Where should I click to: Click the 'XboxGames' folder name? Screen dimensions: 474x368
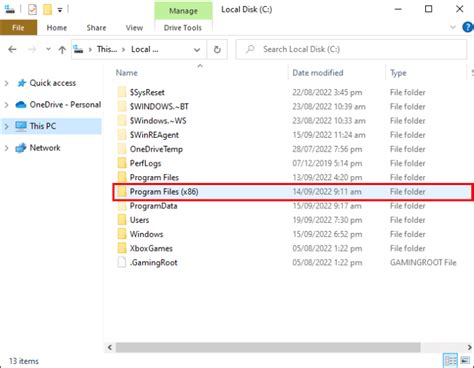coord(151,248)
